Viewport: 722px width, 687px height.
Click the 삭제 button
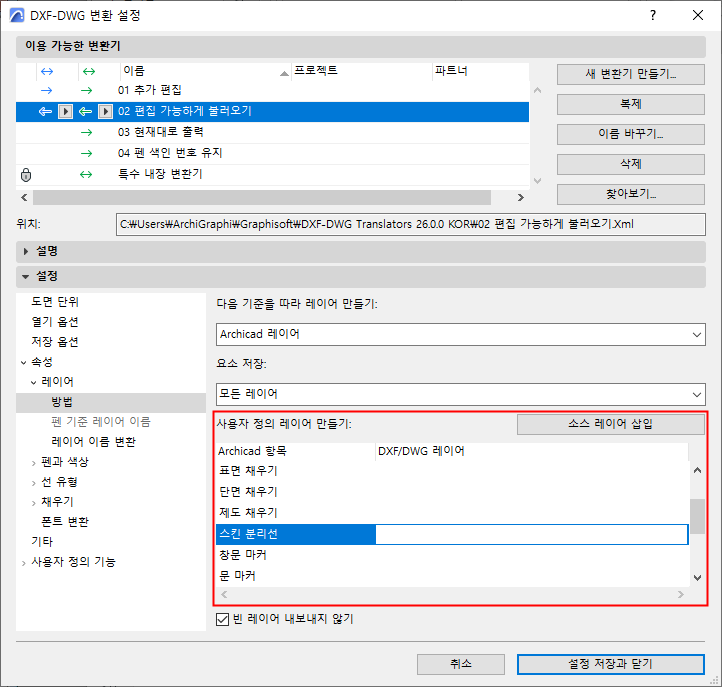point(630,164)
